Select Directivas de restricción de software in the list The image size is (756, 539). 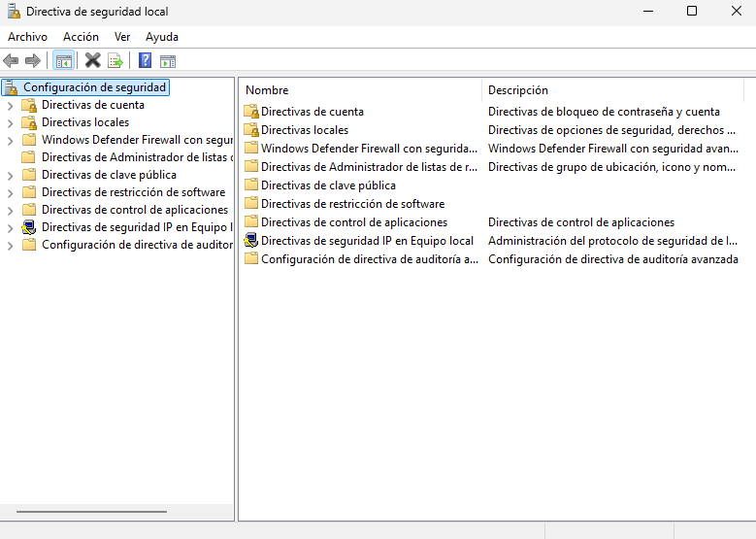tap(352, 204)
